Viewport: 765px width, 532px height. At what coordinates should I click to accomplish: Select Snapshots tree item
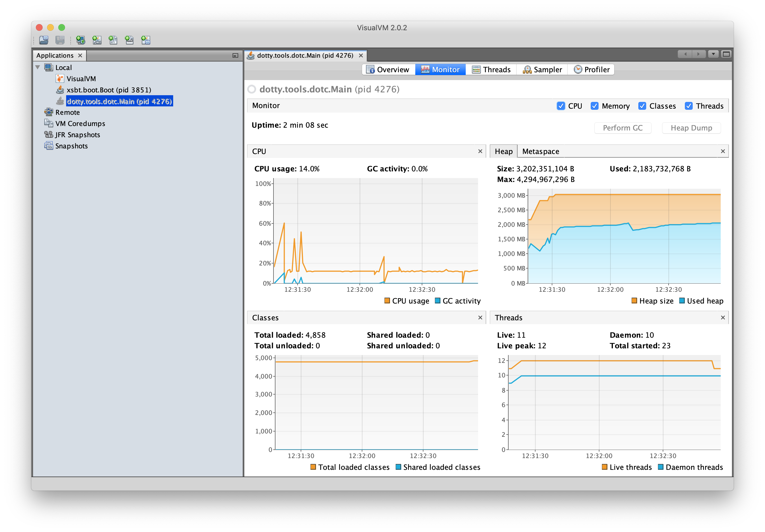click(72, 146)
